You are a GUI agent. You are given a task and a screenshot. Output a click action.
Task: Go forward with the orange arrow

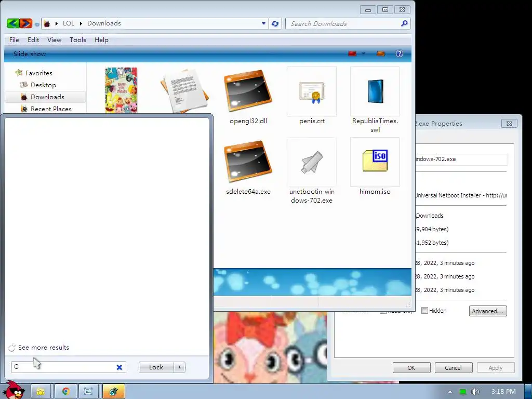point(26,23)
